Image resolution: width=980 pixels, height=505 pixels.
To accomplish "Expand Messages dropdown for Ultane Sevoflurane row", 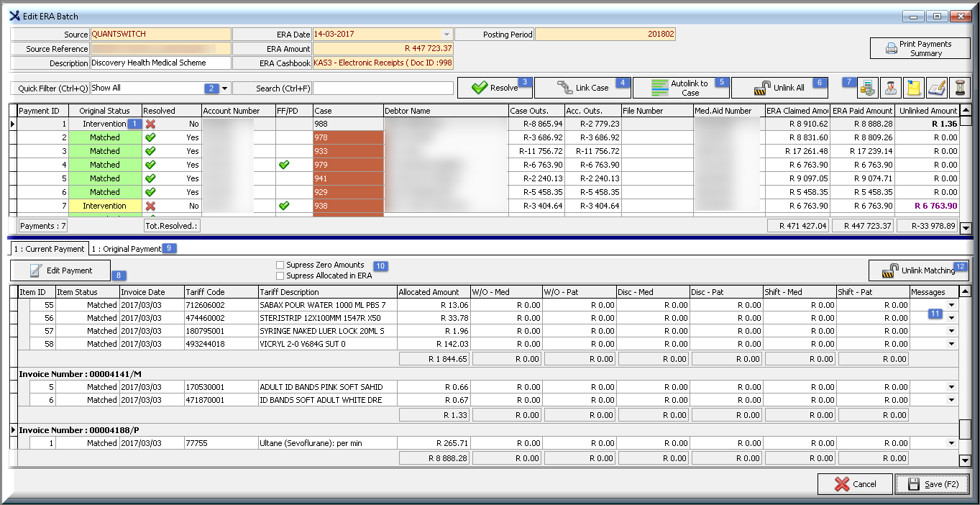I will point(952,443).
